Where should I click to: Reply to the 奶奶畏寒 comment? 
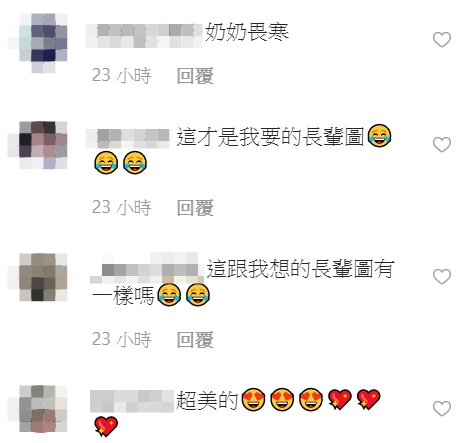[x=195, y=76]
